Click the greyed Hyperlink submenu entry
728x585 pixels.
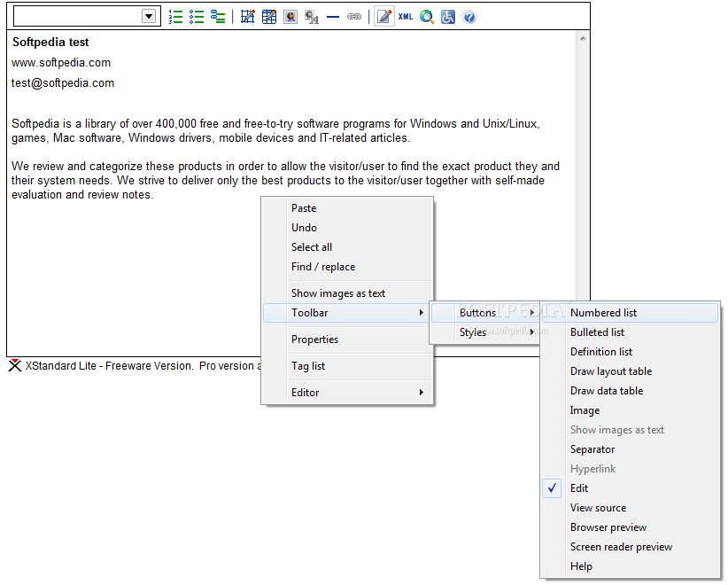coord(630,469)
